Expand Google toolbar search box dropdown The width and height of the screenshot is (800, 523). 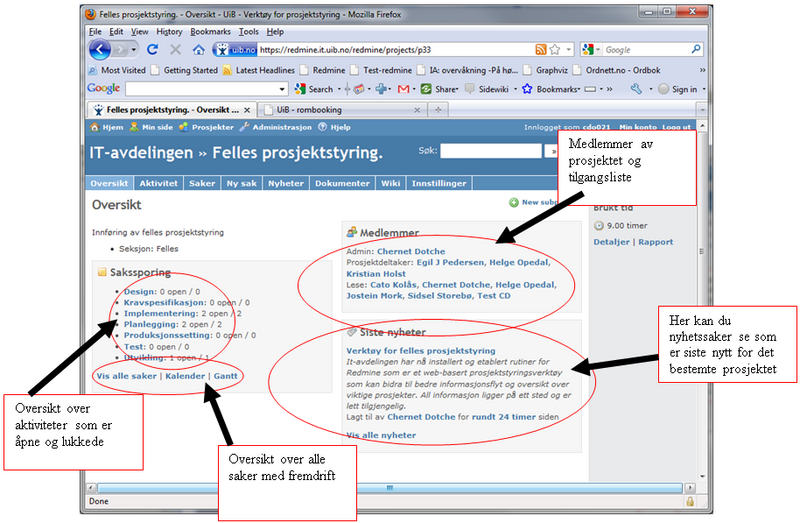pos(282,89)
